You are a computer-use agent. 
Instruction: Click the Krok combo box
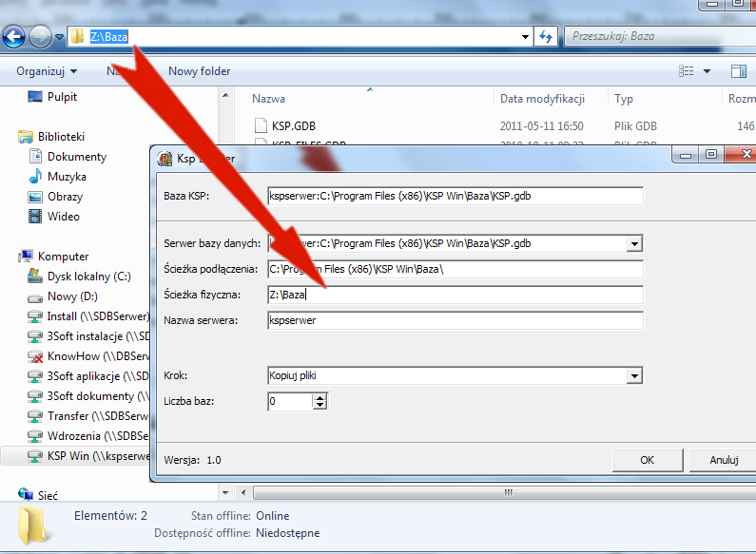pos(456,375)
